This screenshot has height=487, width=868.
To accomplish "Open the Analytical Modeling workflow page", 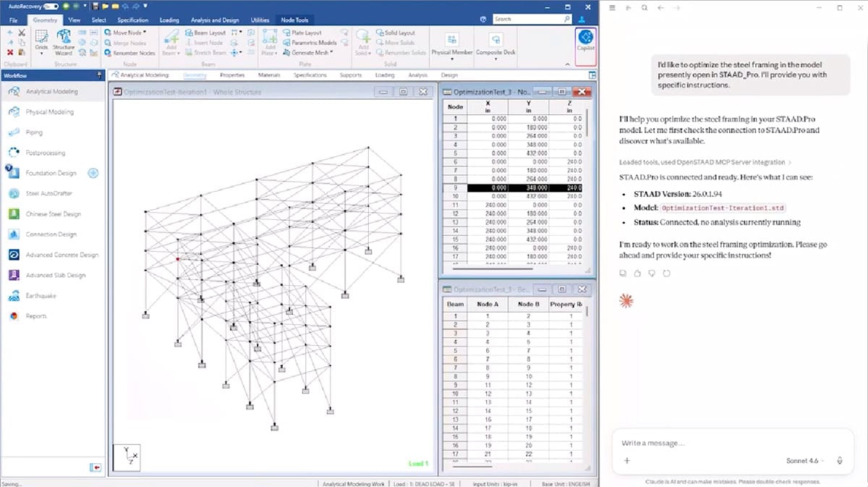I will (x=51, y=92).
